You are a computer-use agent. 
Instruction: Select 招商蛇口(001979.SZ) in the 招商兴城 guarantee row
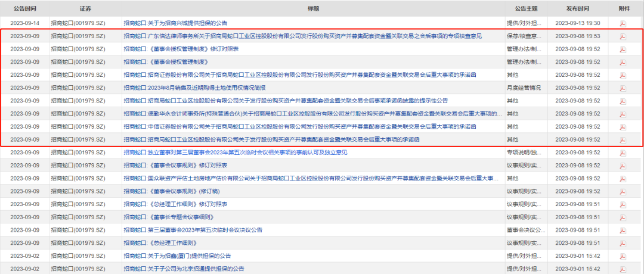pos(78,23)
